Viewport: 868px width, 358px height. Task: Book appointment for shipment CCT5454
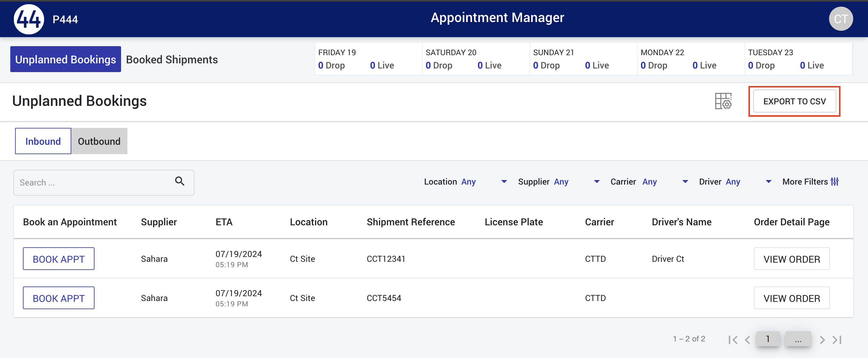[x=59, y=298]
